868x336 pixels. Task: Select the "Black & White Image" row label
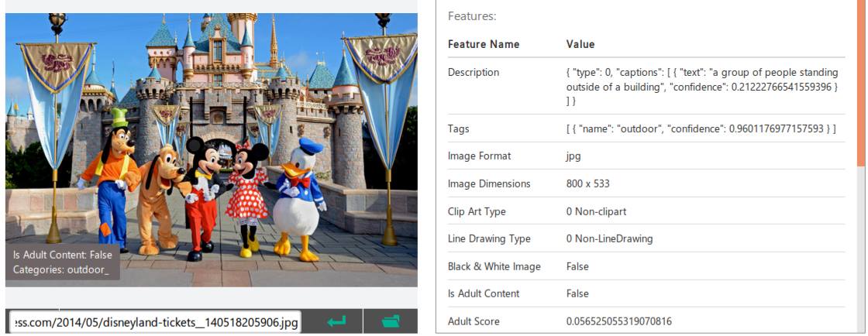(494, 266)
